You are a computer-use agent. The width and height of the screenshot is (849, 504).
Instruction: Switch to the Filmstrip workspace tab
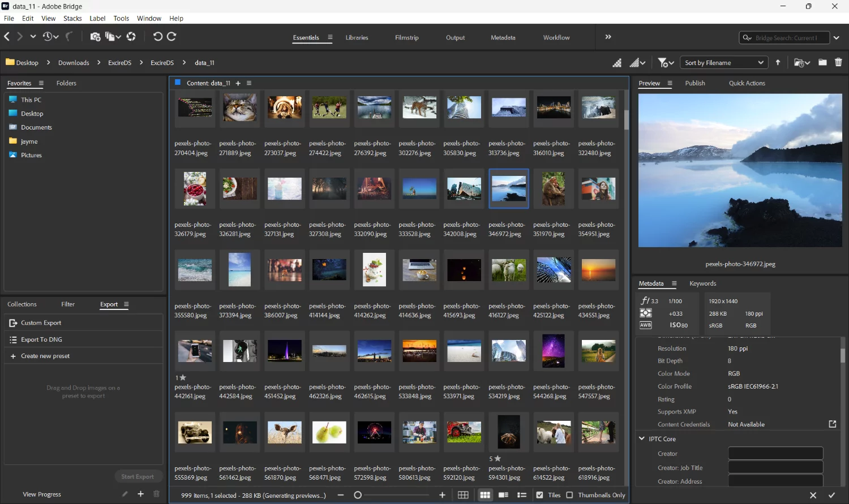tap(406, 37)
